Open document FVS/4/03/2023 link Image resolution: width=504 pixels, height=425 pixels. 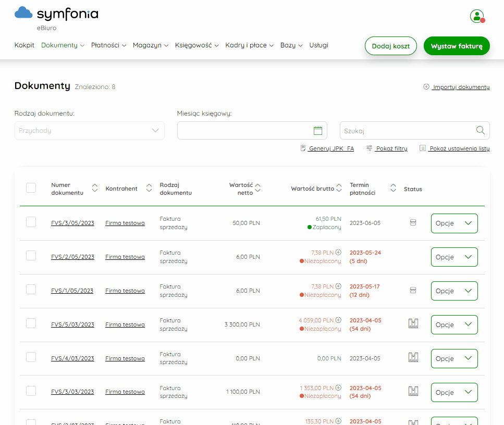[72, 358]
